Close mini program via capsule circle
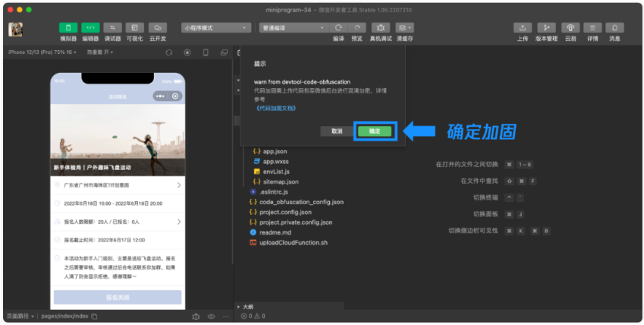644x325 pixels. (175, 96)
